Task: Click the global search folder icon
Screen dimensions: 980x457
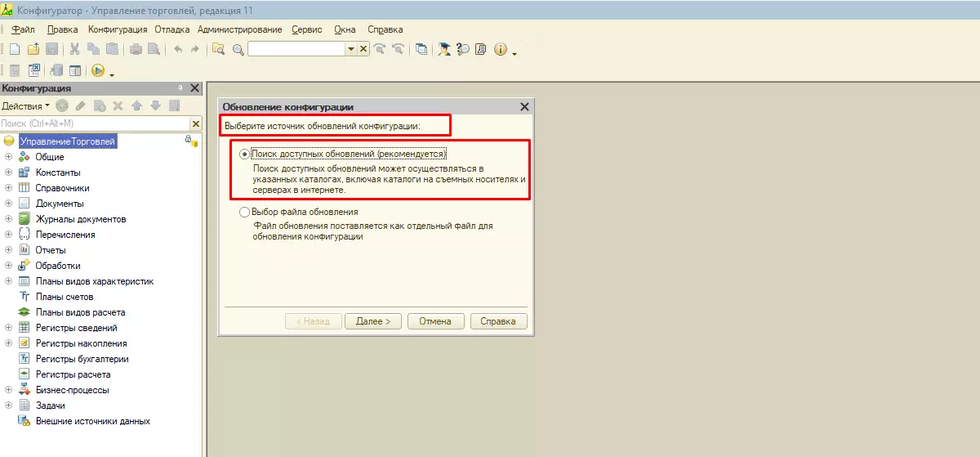Action: (218, 49)
